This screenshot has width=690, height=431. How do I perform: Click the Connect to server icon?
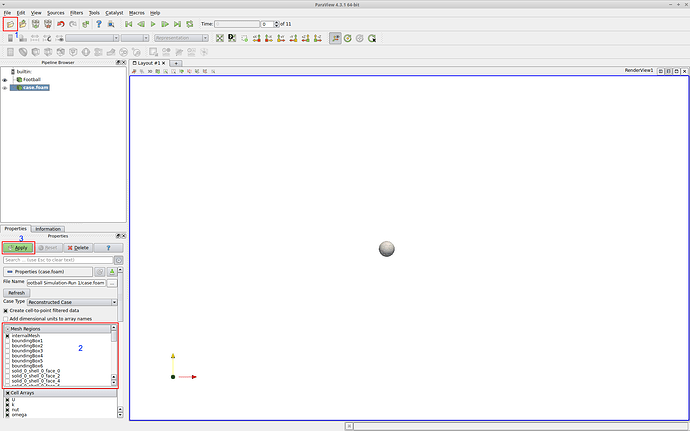tap(36, 24)
